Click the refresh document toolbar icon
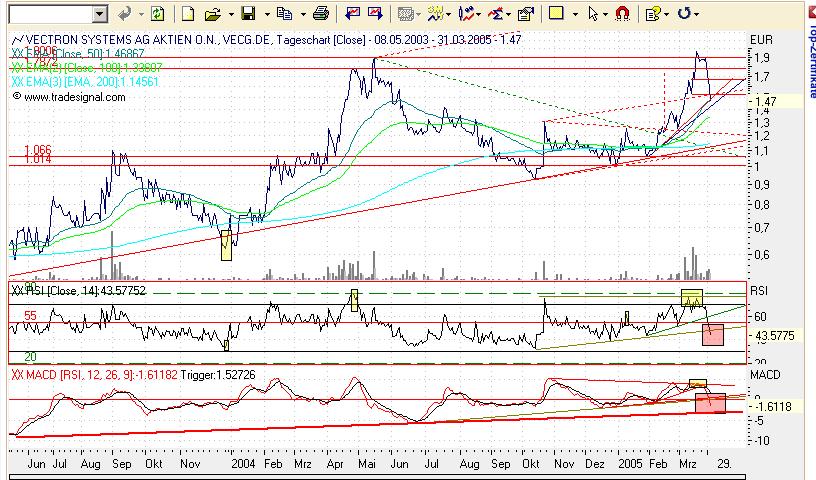Image resolution: width=816 pixels, height=480 pixels. coord(157,14)
